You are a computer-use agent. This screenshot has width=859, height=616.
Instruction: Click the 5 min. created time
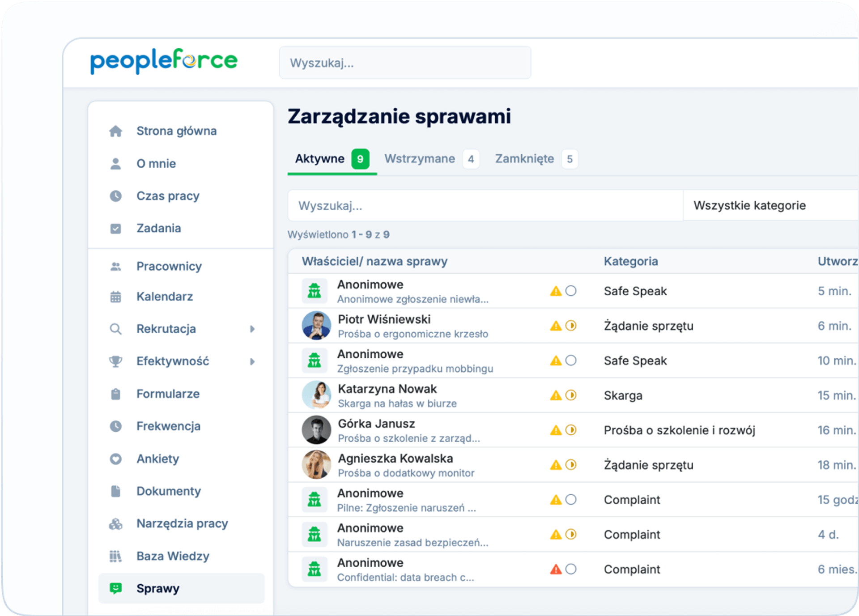pos(834,291)
